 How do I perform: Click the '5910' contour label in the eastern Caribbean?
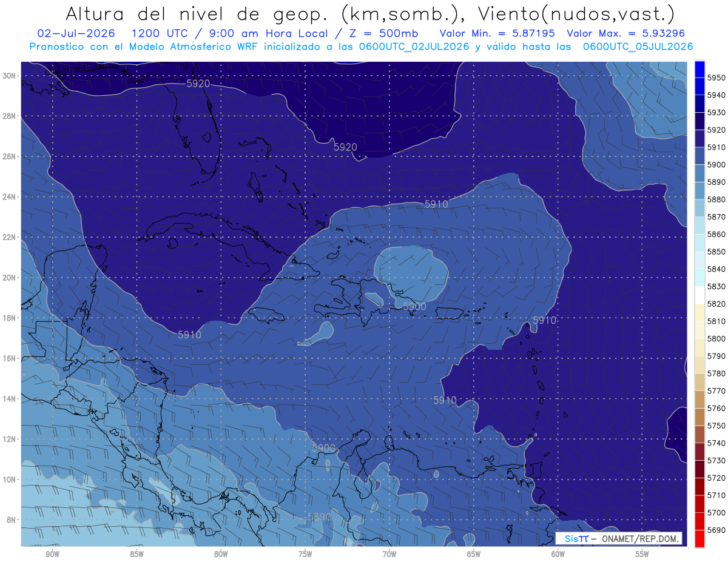click(x=445, y=400)
